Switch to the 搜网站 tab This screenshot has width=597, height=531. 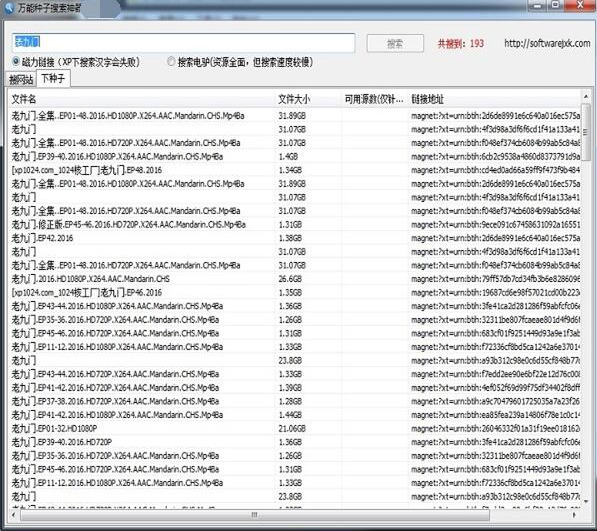(x=21, y=79)
